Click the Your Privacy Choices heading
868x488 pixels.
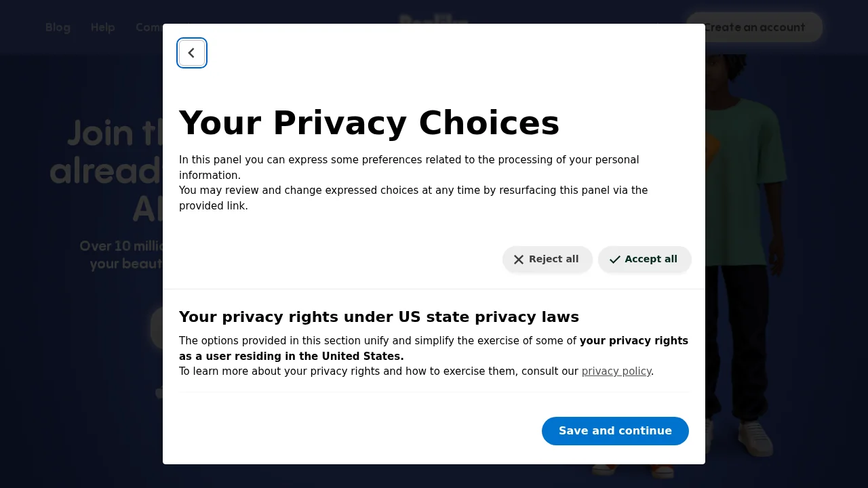(369, 123)
